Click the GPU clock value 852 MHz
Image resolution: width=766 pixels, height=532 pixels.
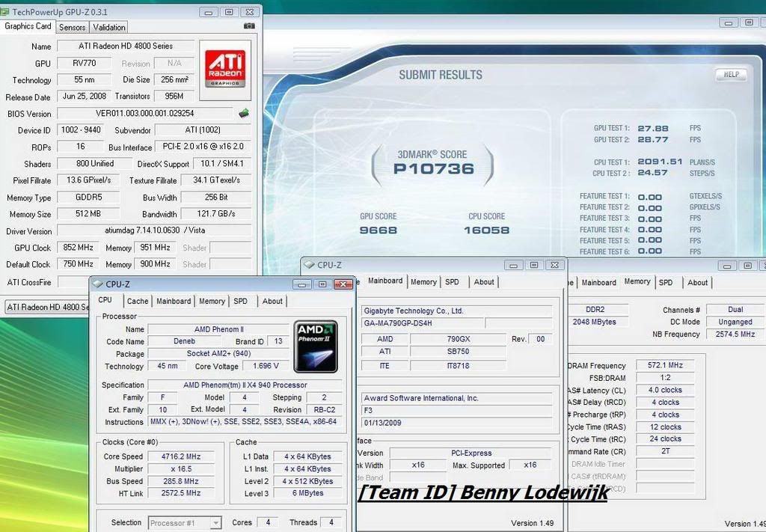(78, 248)
